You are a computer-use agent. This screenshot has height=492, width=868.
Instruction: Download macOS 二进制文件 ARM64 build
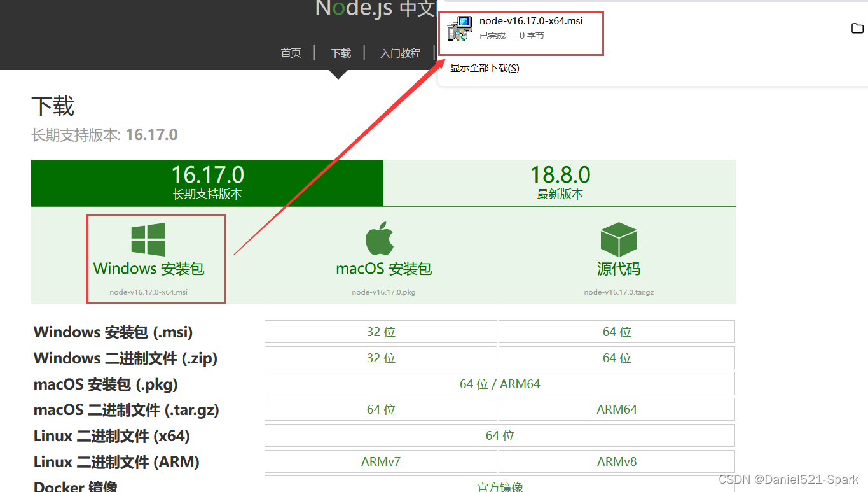pyautogui.click(x=617, y=409)
